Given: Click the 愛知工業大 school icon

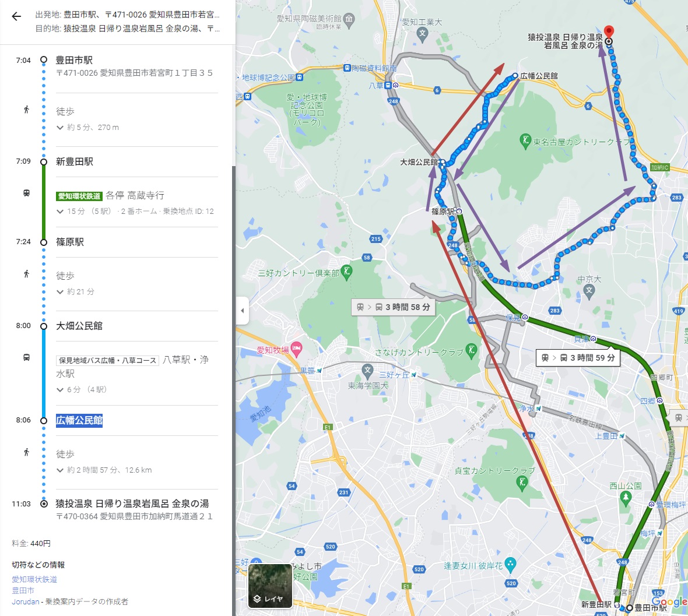Looking at the screenshot, I should (x=422, y=34).
